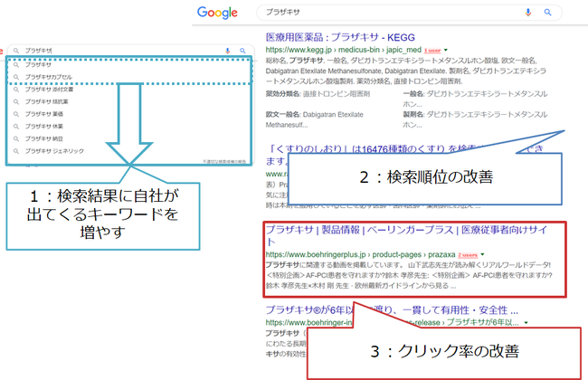
Task: Click magnifier icon beside プラザキサ 納豆 suggestion
Action: [16, 138]
